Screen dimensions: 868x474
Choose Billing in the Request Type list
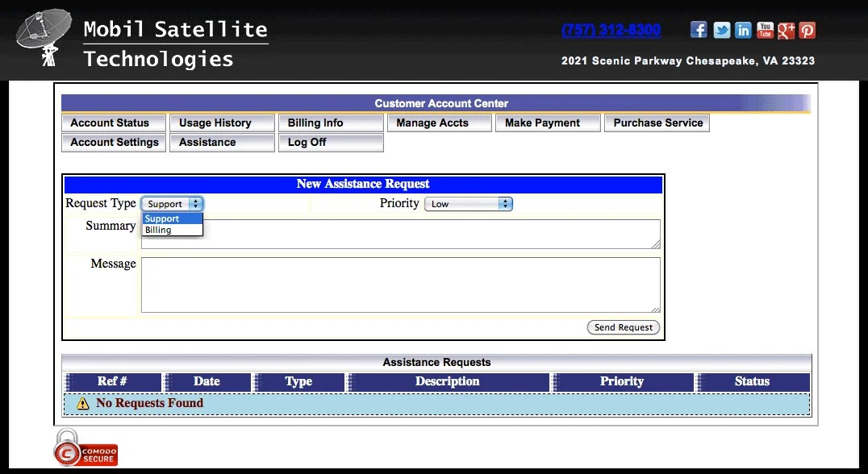point(172,230)
